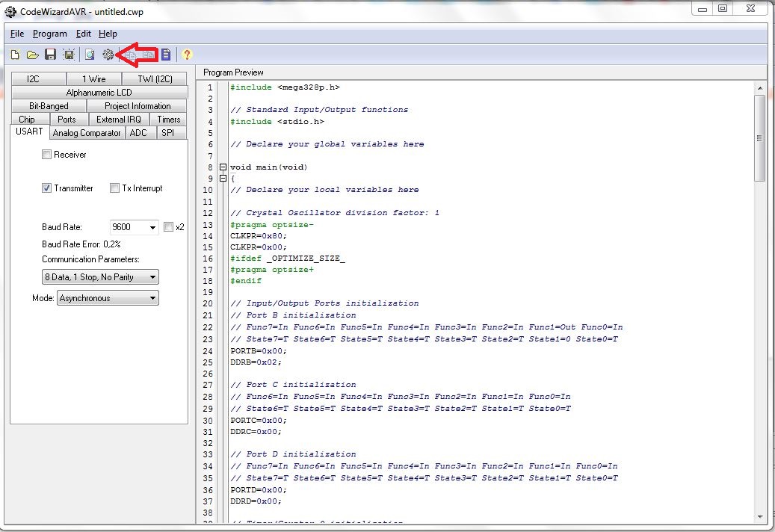Open the Mode dropdown set to Asynchronous
This screenshot has height=532, width=775.
(x=108, y=298)
